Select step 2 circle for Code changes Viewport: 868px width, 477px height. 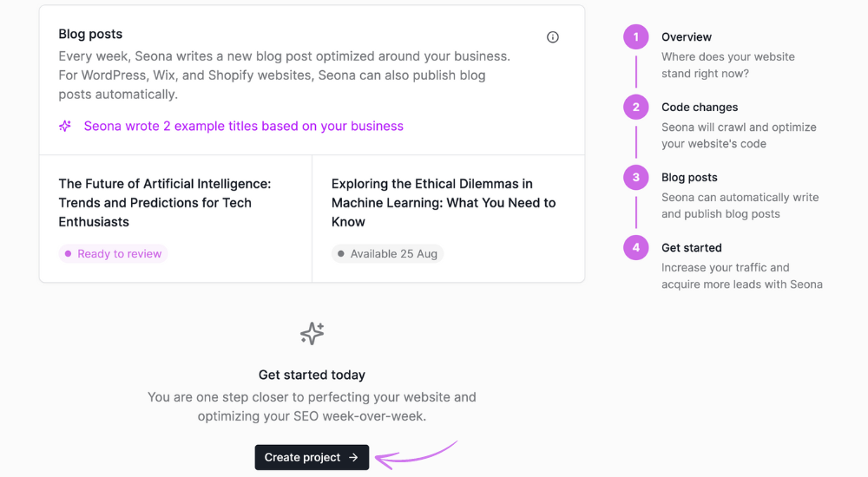click(x=635, y=108)
